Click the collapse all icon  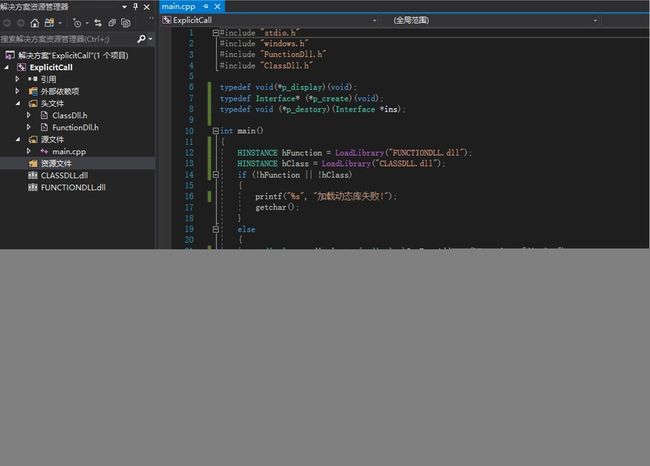(x=112, y=23)
